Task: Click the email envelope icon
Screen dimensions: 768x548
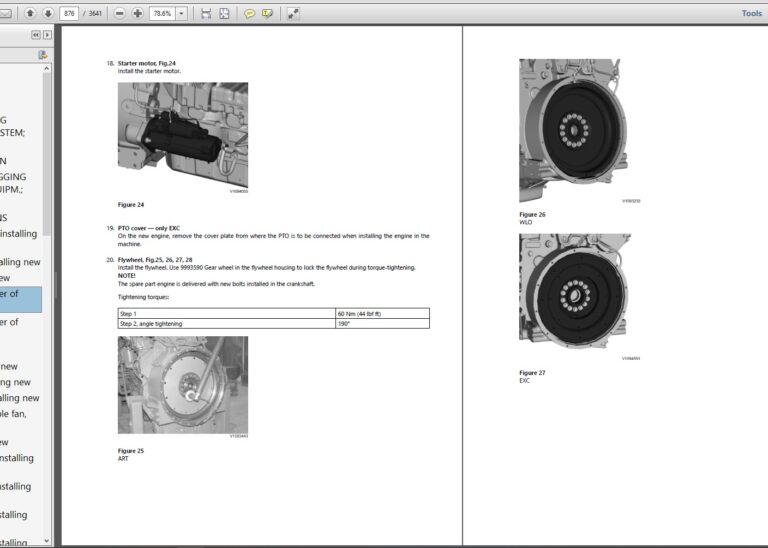Action: [x=7, y=13]
